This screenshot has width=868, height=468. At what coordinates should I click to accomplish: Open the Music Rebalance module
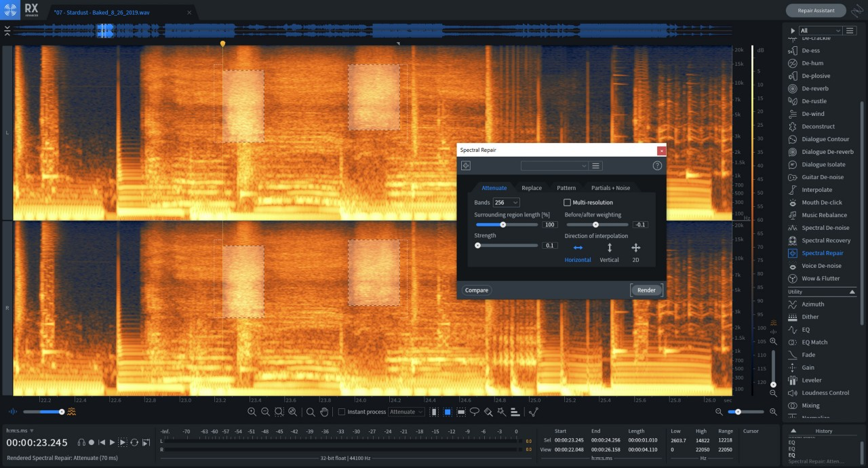816,215
